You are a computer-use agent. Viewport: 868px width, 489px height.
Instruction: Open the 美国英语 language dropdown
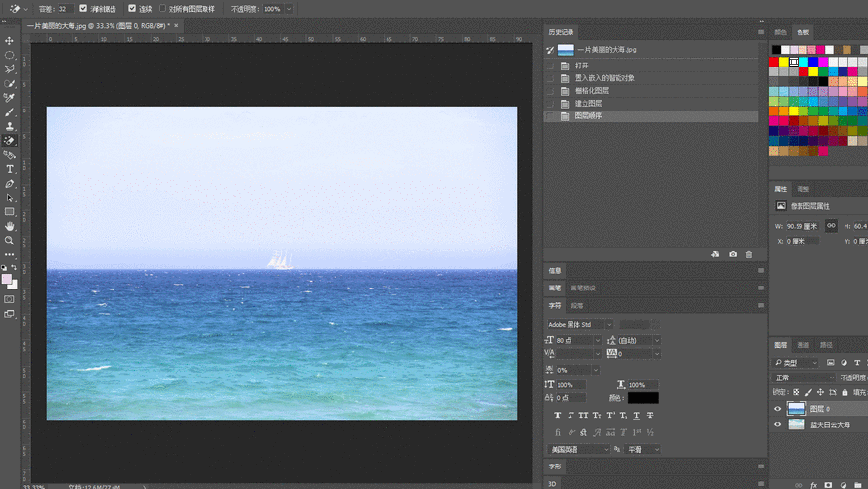point(575,449)
